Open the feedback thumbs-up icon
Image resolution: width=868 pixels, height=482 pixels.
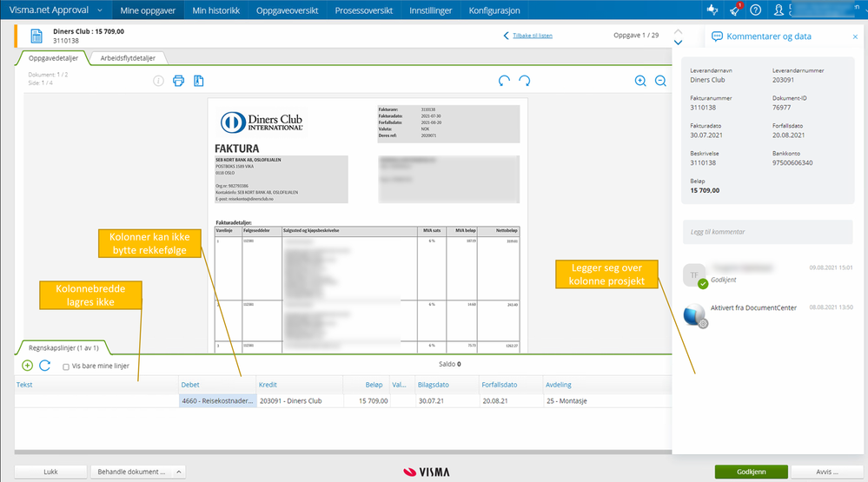(712, 10)
